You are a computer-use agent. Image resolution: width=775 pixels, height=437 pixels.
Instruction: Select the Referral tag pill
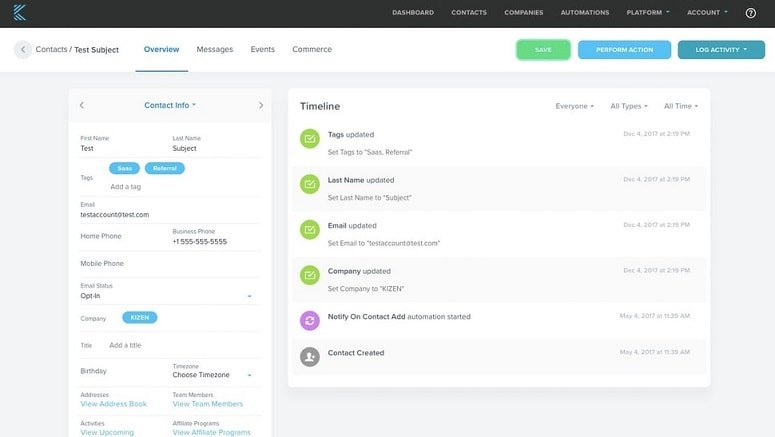click(165, 169)
